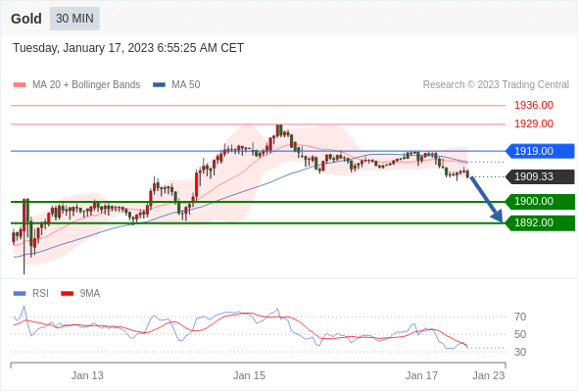
Task: Click the RSI 50 level label
Action: click(520, 334)
